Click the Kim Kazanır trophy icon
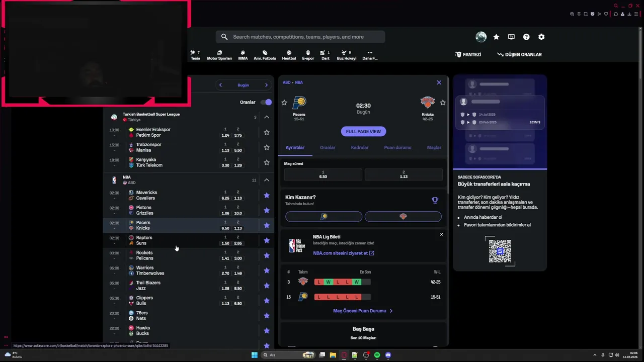Screen dimensions: 644x362 (x=435, y=200)
